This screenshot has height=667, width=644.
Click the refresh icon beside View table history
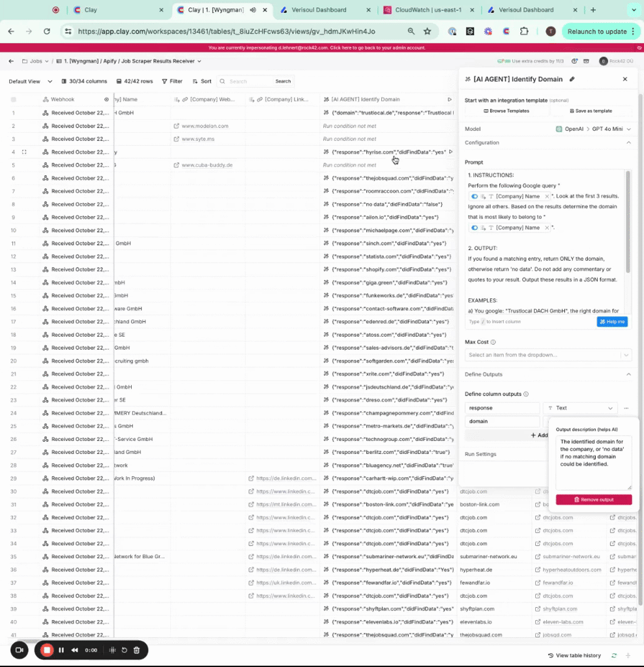tap(614, 655)
